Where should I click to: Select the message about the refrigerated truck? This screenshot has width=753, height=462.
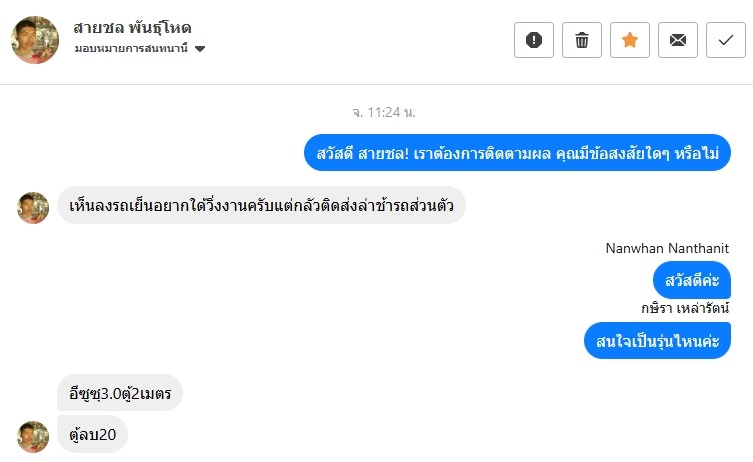(261, 205)
